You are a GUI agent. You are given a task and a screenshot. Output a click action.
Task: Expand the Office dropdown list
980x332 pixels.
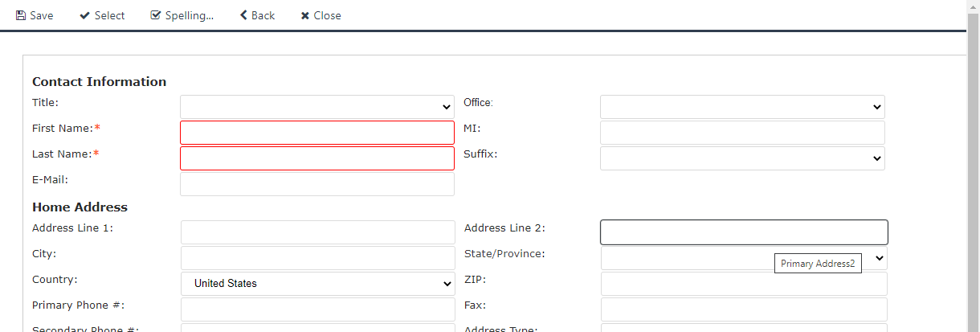742,107
